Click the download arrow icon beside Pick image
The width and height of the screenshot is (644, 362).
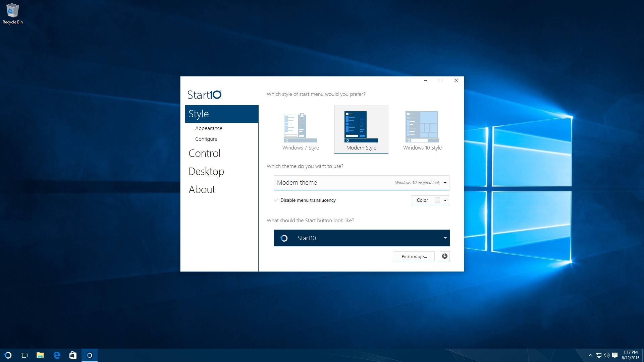[444, 256]
